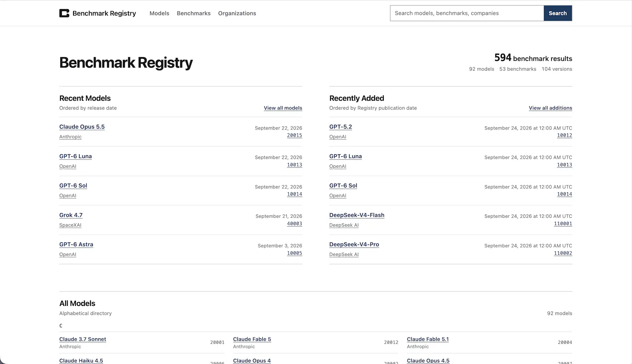Open the Models nav menu item
Screen dimensions: 632x364
tap(159, 13)
